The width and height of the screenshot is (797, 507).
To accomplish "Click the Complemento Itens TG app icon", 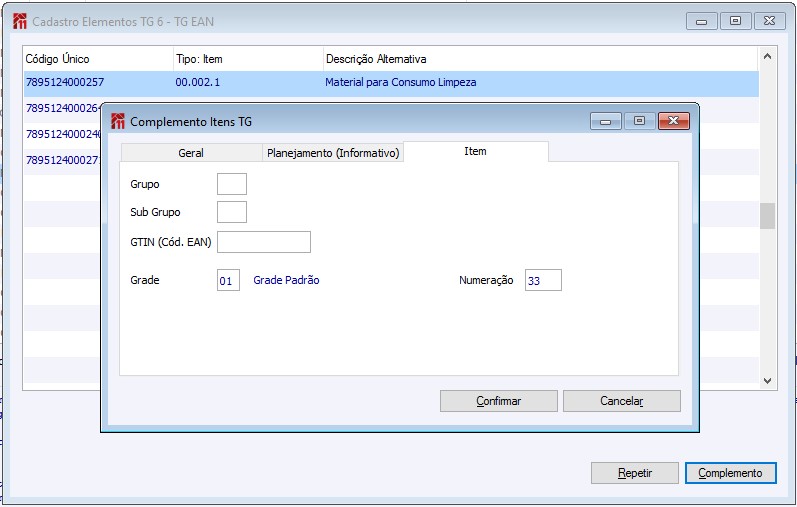I will [118, 121].
